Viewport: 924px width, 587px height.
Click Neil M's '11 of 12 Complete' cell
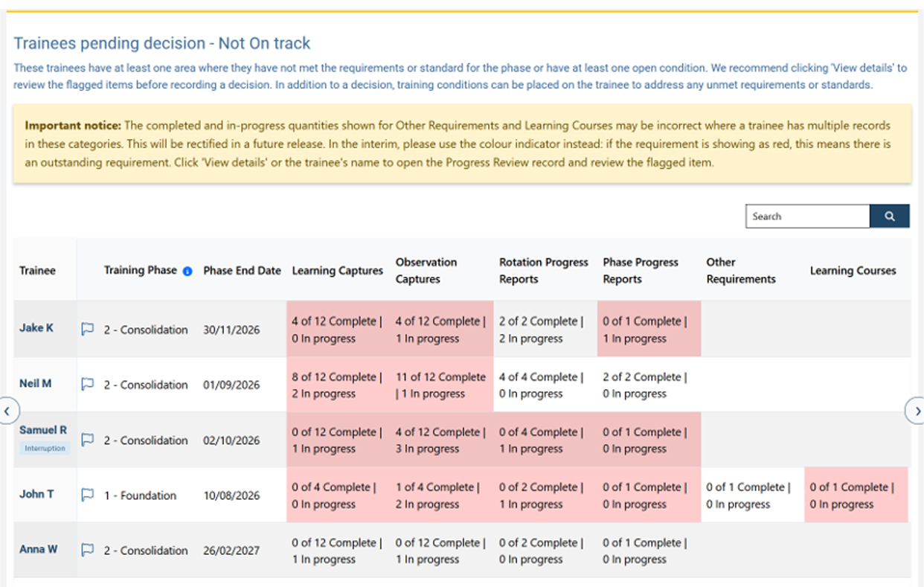pyautogui.click(x=441, y=385)
